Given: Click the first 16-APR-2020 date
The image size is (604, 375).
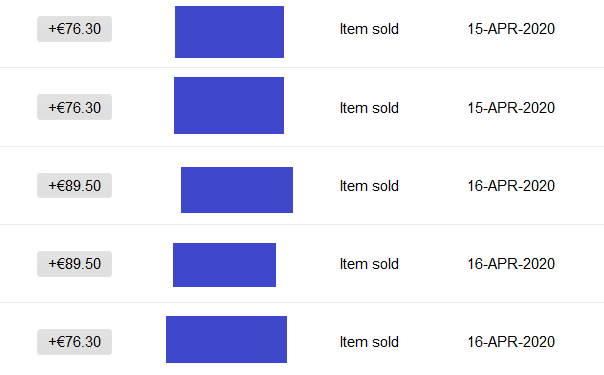Looking at the screenshot, I should (x=511, y=186).
